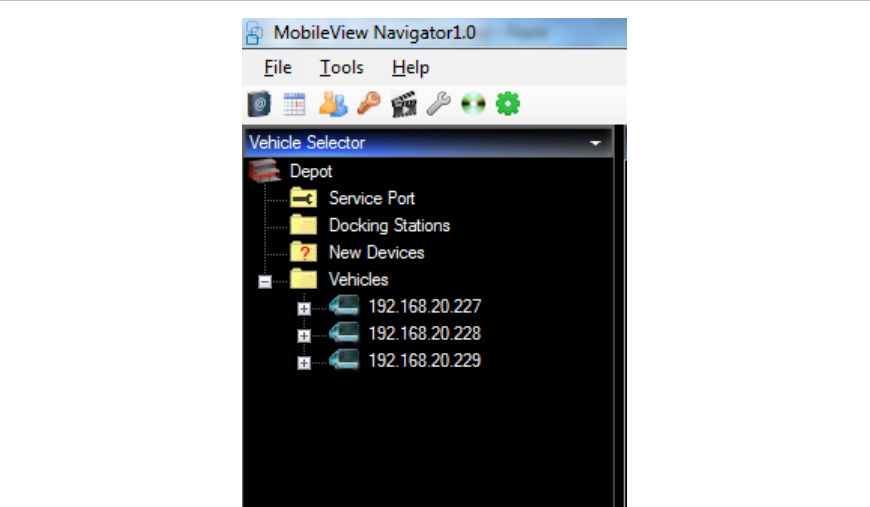Click the New Devices question-mark folder icon
This screenshot has height=507, width=870.
(304, 252)
